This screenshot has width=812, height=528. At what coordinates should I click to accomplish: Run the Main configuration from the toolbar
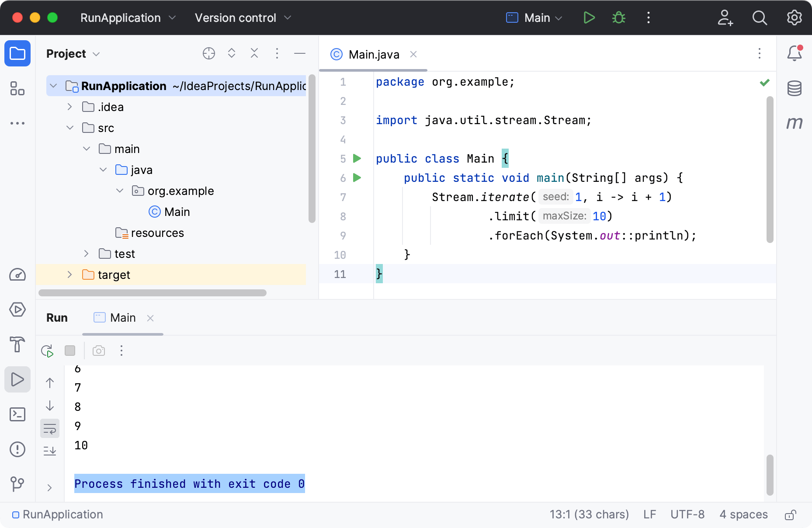tap(589, 18)
